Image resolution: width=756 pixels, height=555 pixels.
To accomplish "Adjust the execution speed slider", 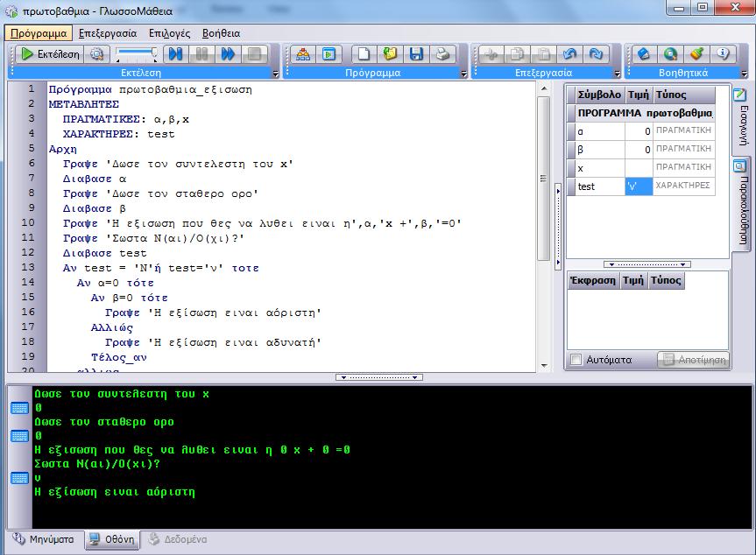I will click(x=138, y=54).
